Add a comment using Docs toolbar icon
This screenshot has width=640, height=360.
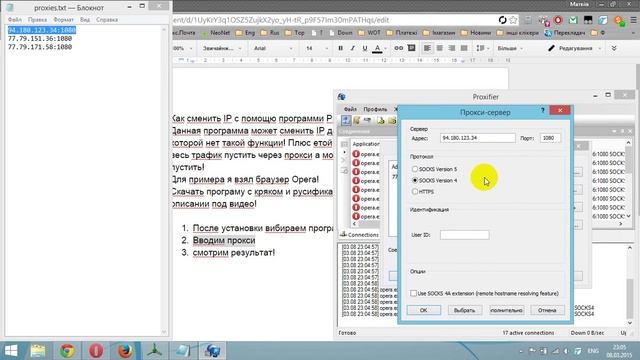click(411, 48)
